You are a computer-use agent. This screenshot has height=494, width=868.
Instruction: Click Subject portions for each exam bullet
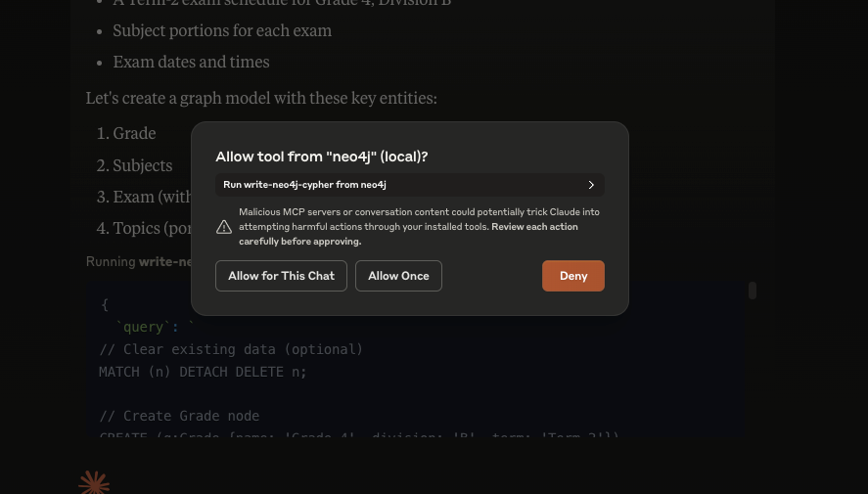coord(222,30)
